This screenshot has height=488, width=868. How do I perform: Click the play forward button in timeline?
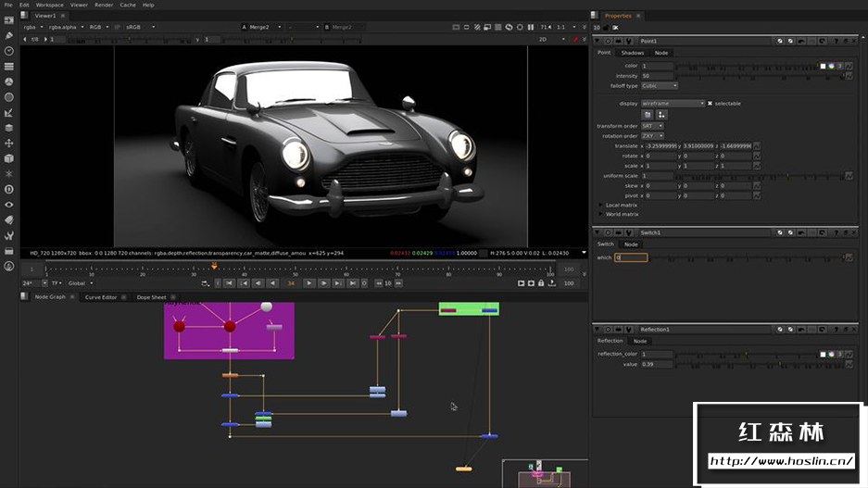(310, 283)
